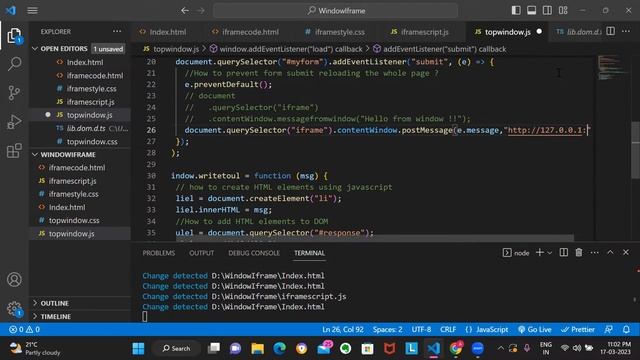Screen dimensions: 640x360
Task: Open the Explorer view in activity bar
Action: click(x=14, y=36)
